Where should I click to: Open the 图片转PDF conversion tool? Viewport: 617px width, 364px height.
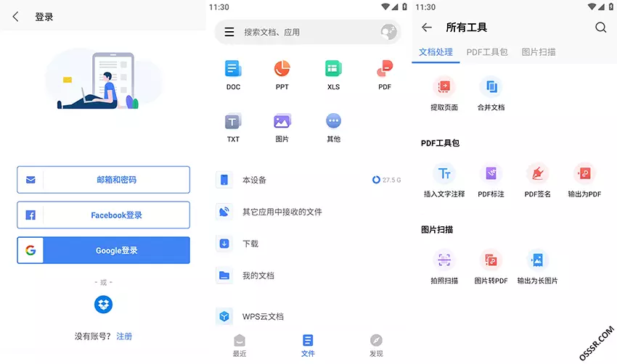click(x=491, y=260)
